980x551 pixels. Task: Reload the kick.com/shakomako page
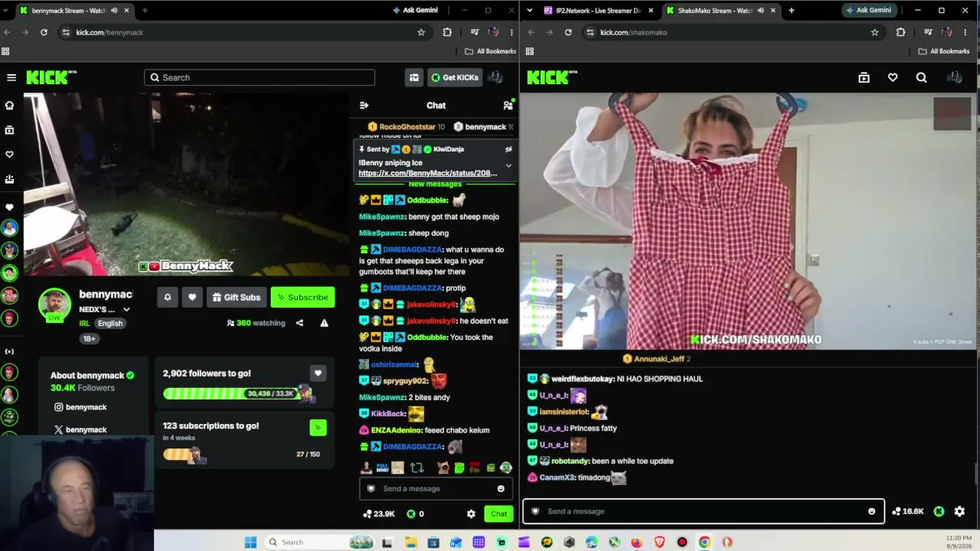(568, 32)
